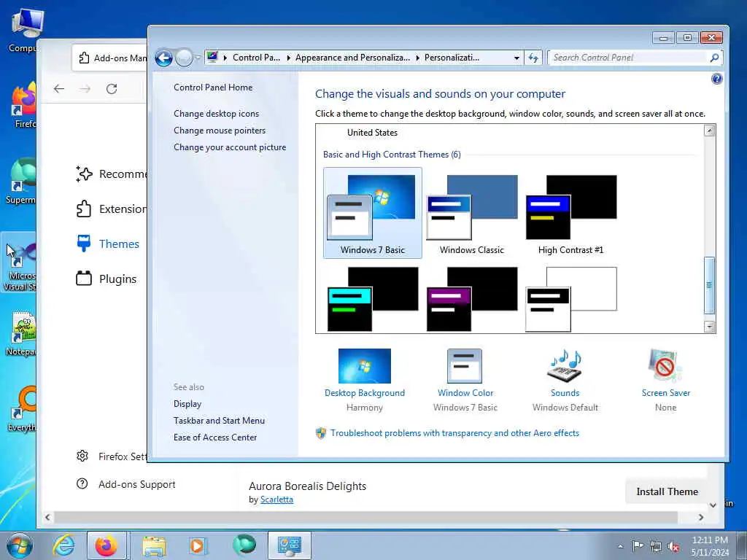
Task: Open Extensions in Add-ons sidebar
Action: [111, 209]
